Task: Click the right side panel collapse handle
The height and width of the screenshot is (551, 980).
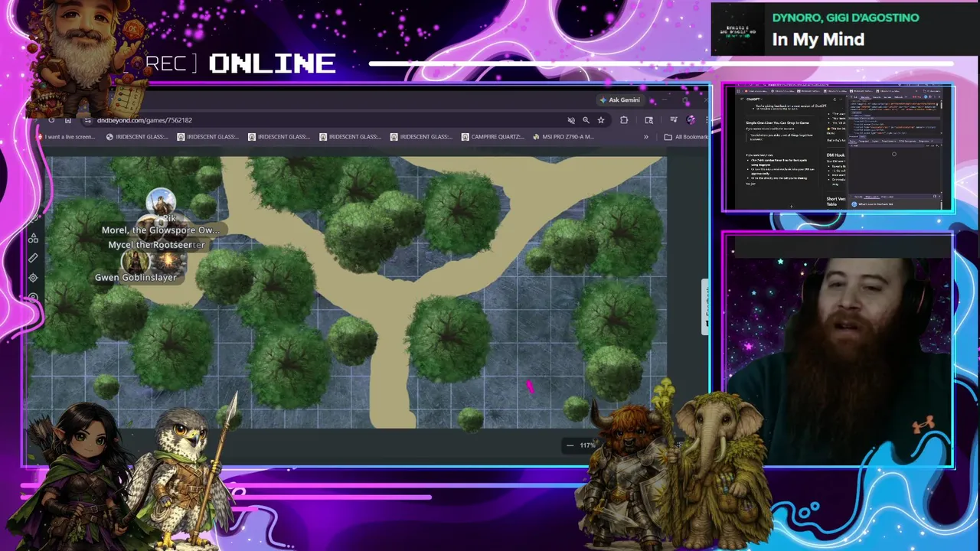Action: (x=705, y=306)
